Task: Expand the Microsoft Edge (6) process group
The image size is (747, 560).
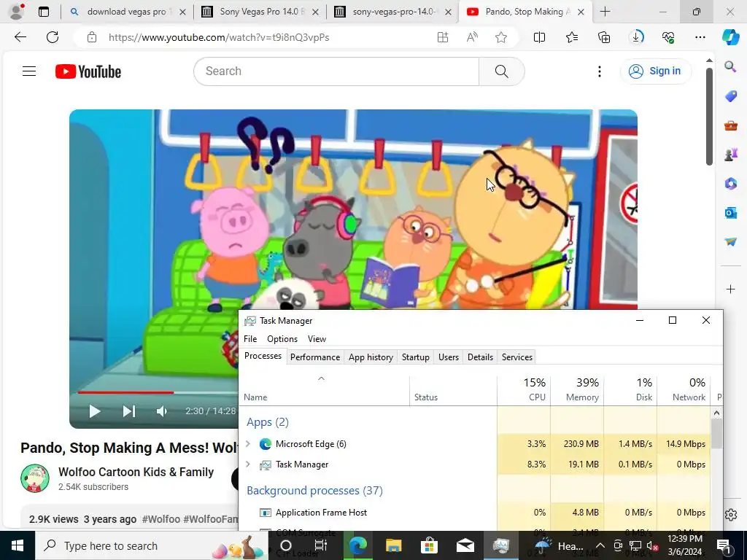Action: pos(248,444)
